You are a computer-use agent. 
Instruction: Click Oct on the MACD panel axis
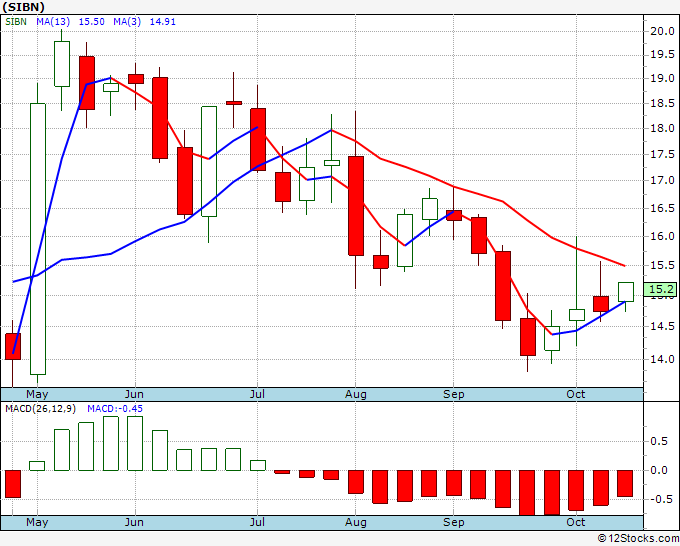coord(576,522)
